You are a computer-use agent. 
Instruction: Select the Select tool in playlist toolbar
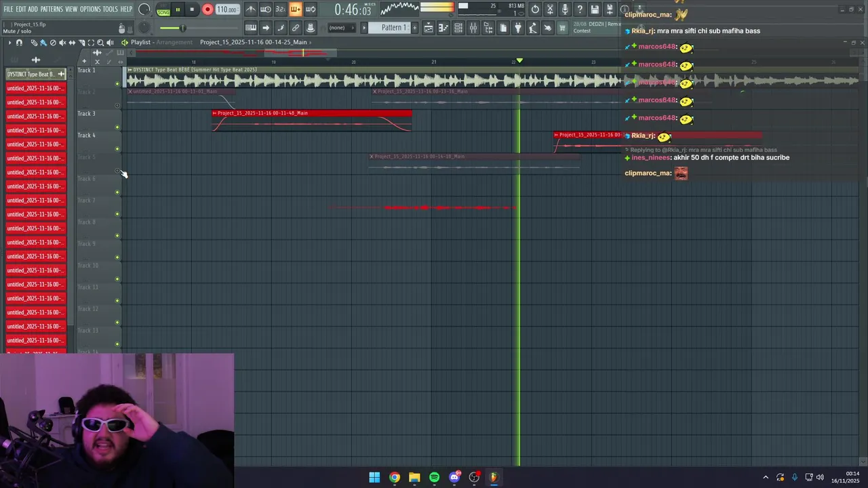[91, 43]
